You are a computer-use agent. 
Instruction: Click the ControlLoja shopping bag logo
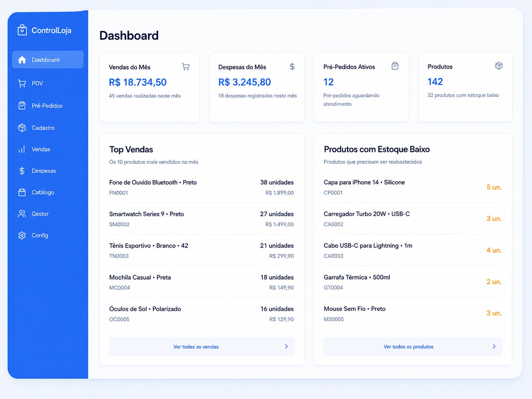click(x=22, y=30)
